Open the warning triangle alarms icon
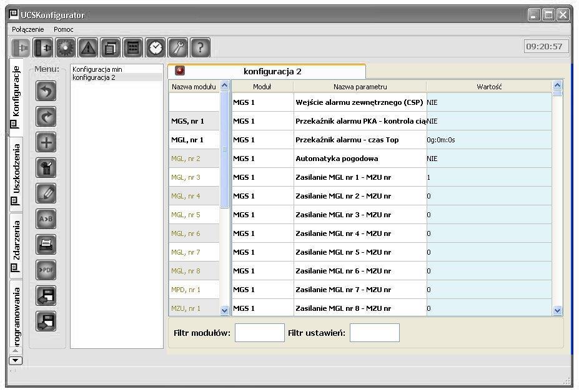The height and width of the screenshot is (392, 579). pos(88,47)
